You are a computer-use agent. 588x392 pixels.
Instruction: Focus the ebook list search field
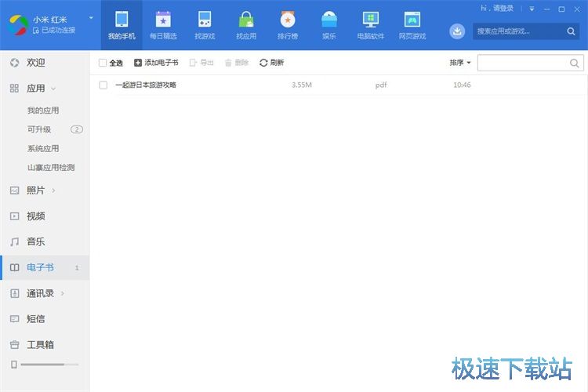[x=523, y=63]
